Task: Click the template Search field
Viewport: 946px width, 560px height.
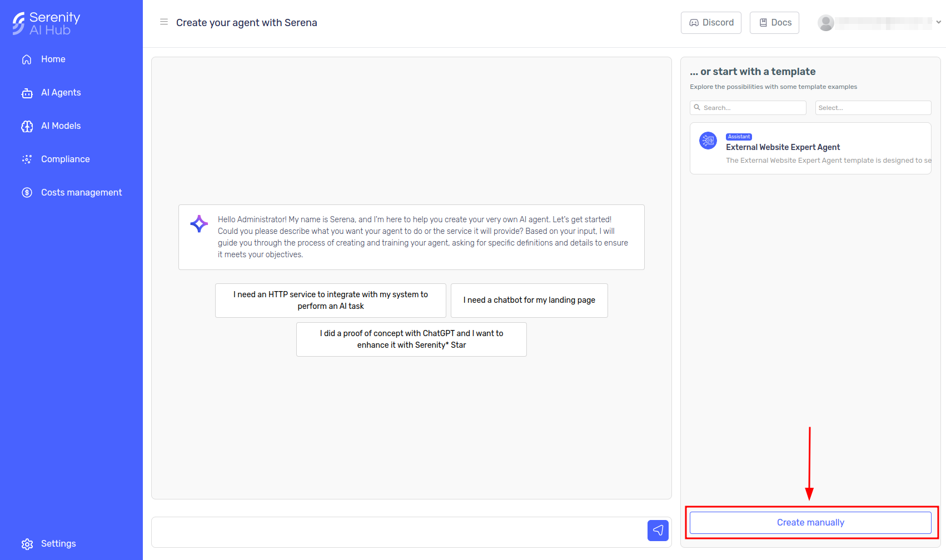Action: (x=748, y=108)
